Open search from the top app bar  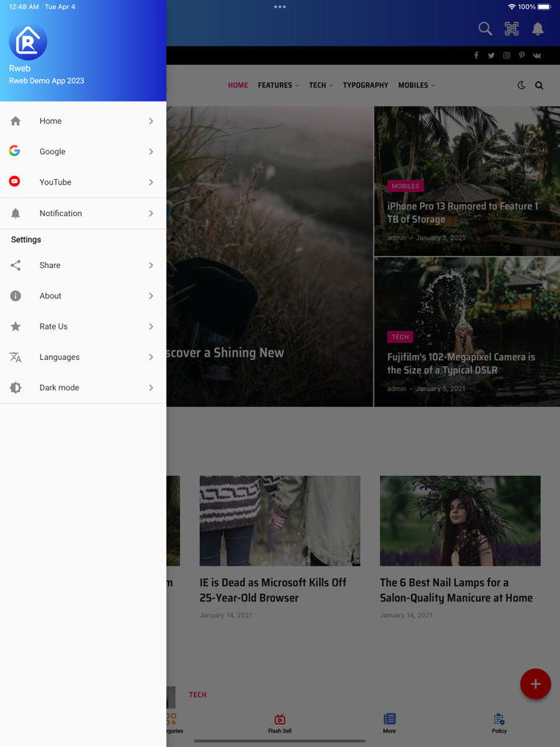coord(485,29)
